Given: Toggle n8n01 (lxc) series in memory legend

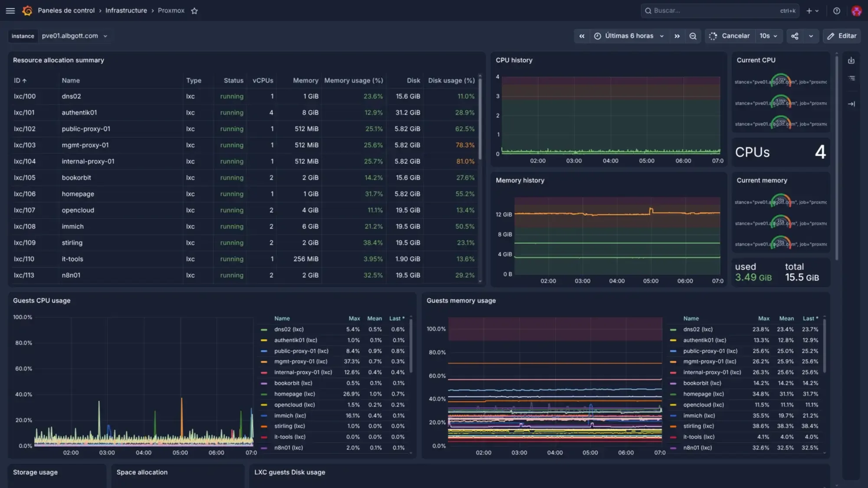Looking at the screenshot, I should click(697, 448).
